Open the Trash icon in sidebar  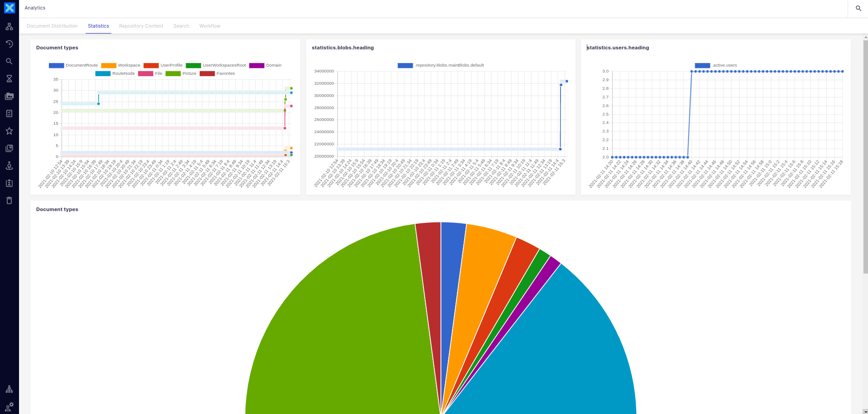(x=9, y=201)
